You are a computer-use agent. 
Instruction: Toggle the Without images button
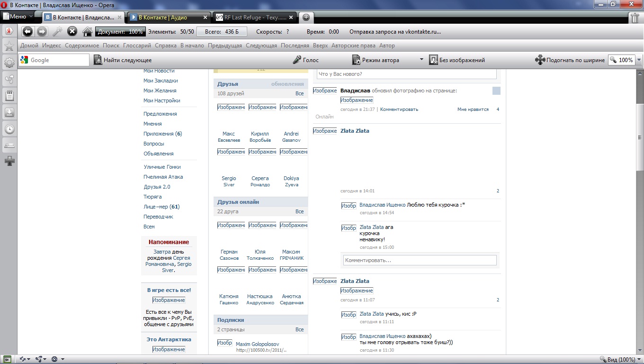(x=457, y=60)
